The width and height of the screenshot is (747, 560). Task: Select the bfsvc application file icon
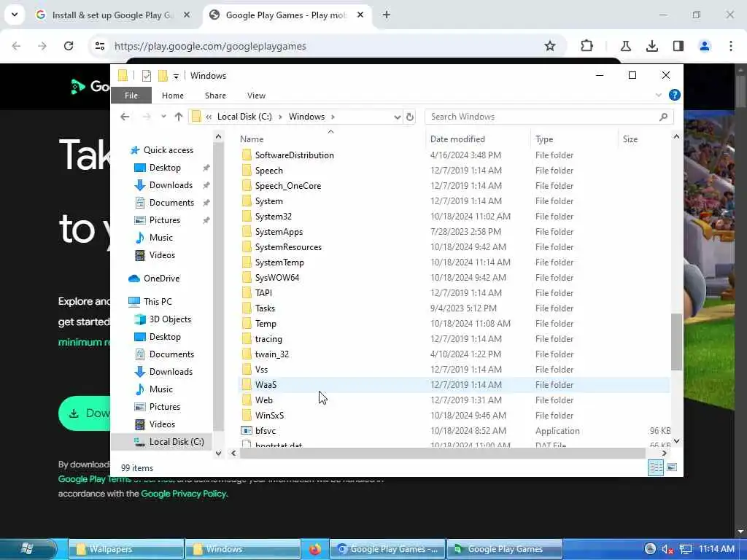247,430
